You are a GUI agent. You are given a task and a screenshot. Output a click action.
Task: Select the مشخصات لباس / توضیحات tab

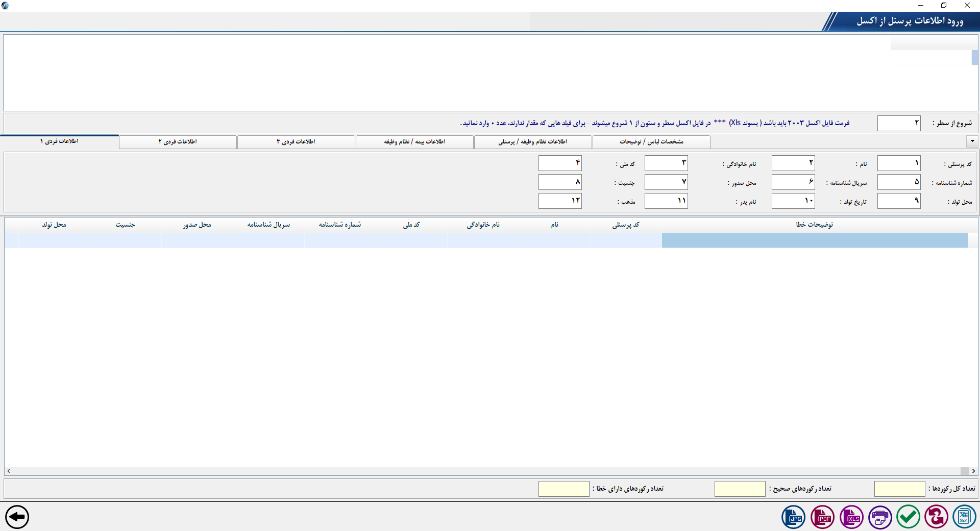pyautogui.click(x=651, y=141)
